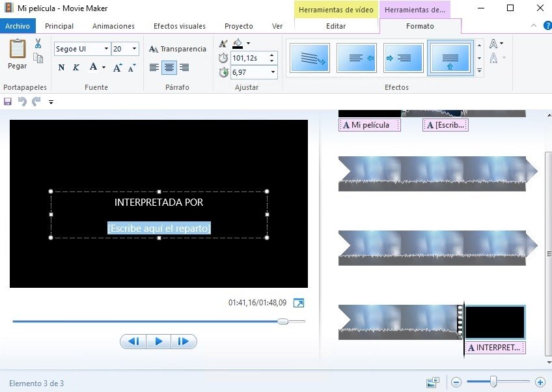Collapse the ribbon with chevron
Viewport: 552px width, 392px height.
[x=534, y=25]
